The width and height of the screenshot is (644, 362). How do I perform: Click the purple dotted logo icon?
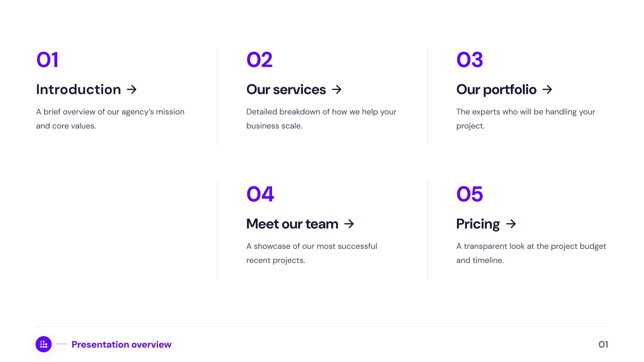43,344
